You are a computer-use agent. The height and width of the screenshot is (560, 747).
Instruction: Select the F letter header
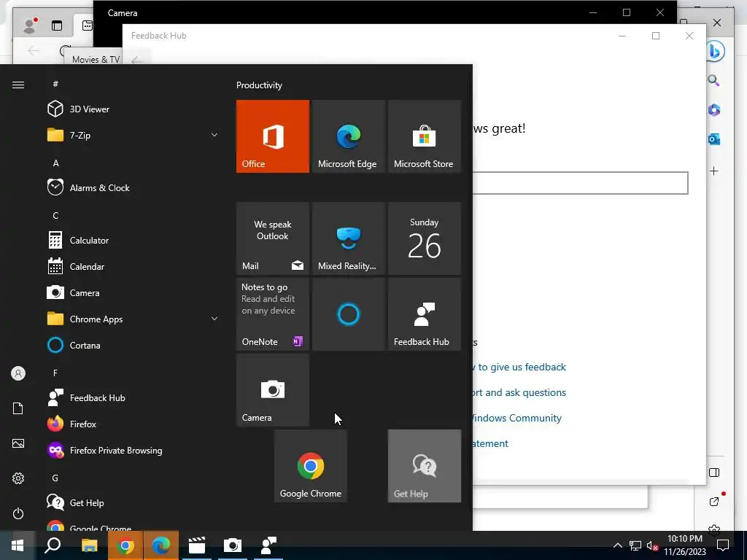click(55, 373)
